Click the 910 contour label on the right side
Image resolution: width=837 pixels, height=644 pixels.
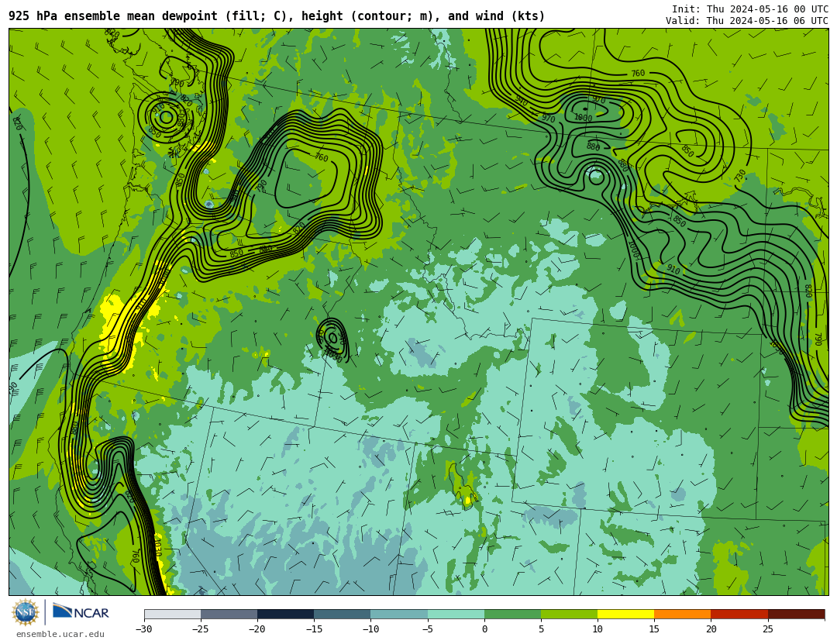click(673, 270)
